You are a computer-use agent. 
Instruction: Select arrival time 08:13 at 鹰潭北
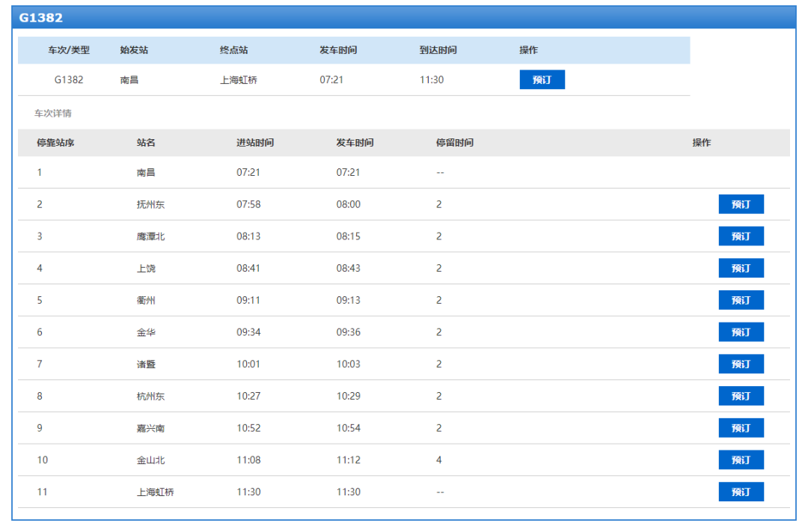[248, 236]
